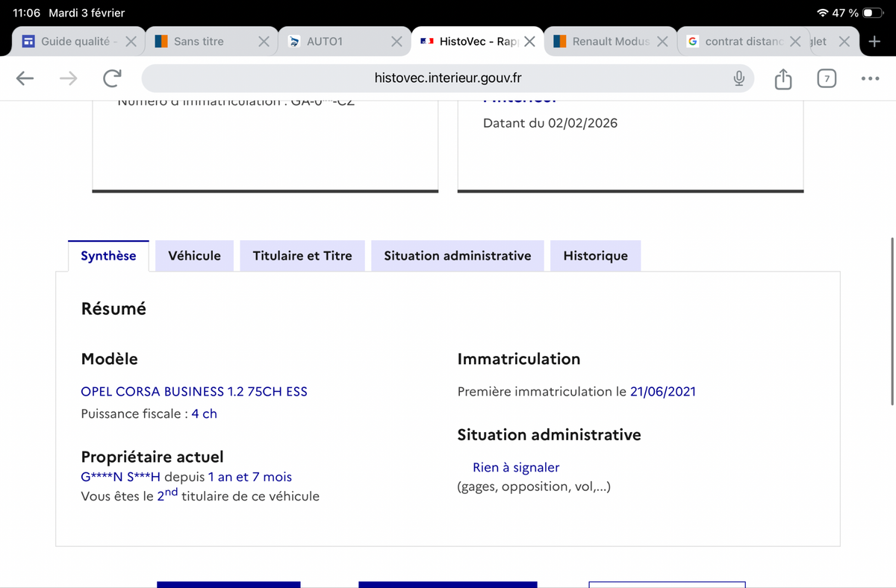Image resolution: width=896 pixels, height=588 pixels.
Task: Tap the histovec.interieur.gouv.fr address field
Action: click(448, 78)
